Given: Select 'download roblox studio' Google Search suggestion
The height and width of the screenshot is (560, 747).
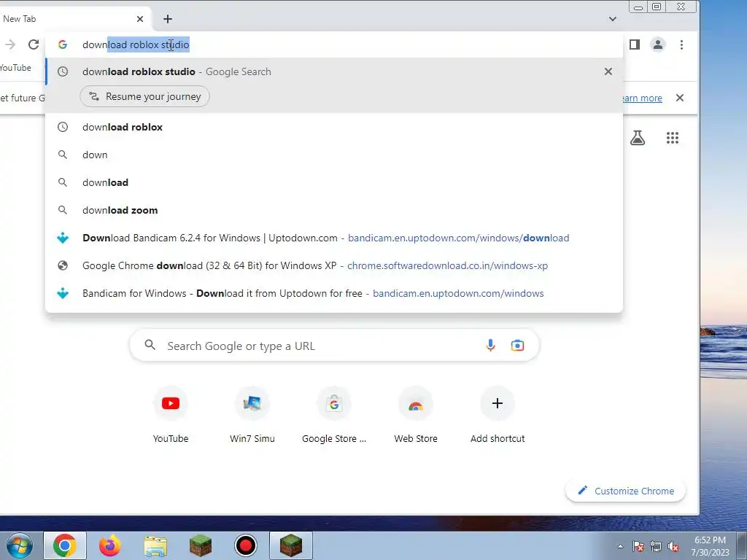Looking at the screenshot, I should coord(334,71).
